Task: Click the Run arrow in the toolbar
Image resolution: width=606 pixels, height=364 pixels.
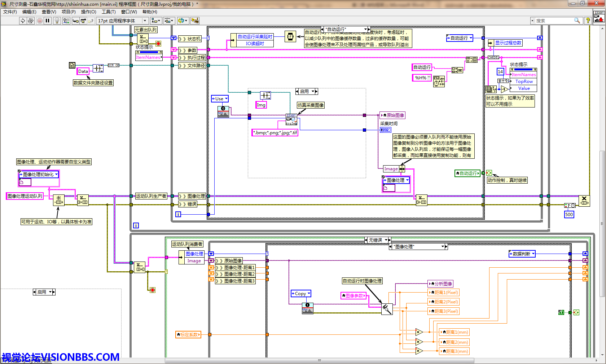Action: coord(23,21)
